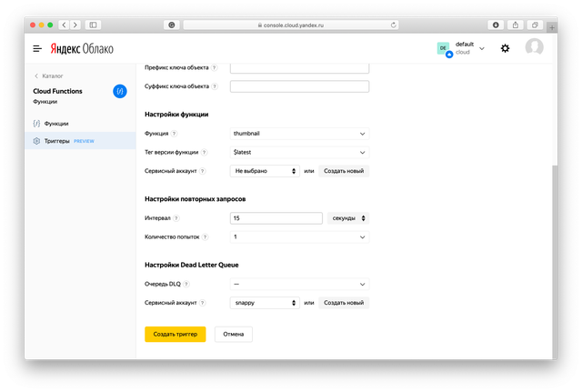This screenshot has width=582, height=392.
Task: Click help icon next to Функция
Action: 174,134
